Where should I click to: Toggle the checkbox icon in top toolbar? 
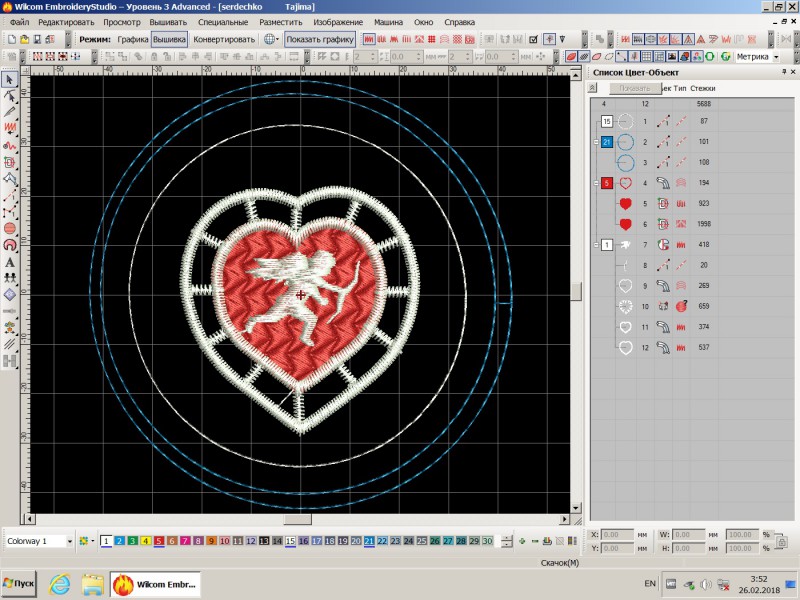point(534,39)
